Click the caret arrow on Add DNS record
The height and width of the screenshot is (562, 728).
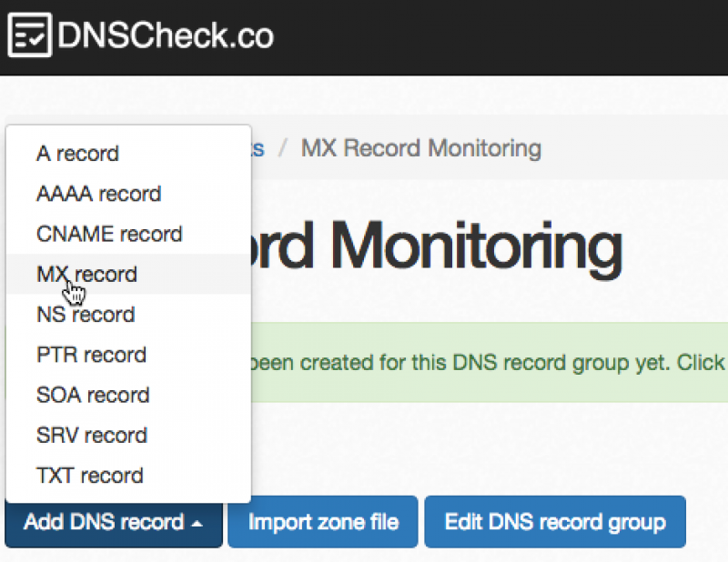pos(197,524)
